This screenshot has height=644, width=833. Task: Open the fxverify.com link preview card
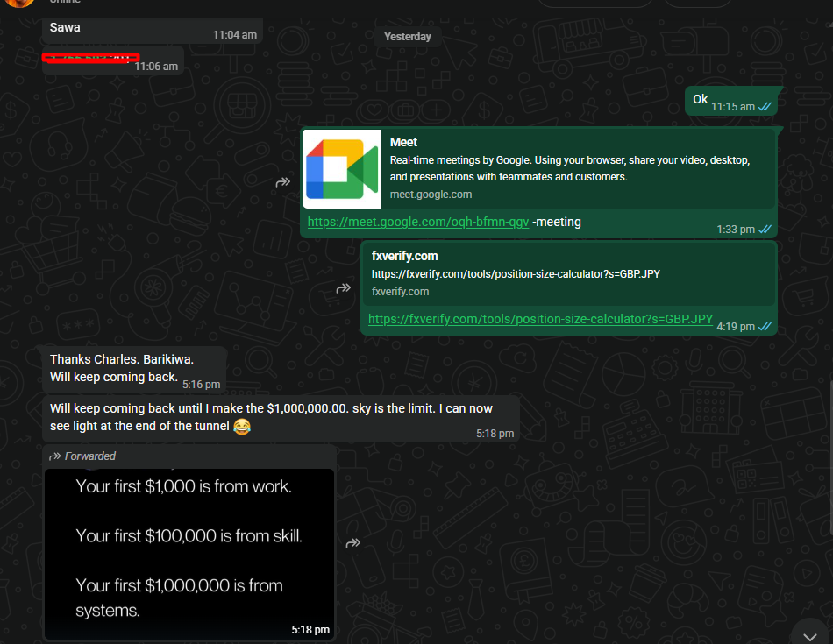click(568, 273)
